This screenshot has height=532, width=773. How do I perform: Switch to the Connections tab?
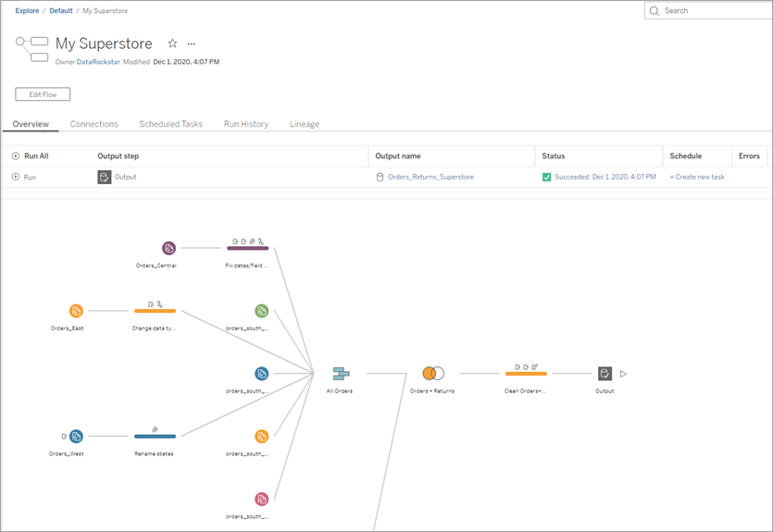point(94,124)
